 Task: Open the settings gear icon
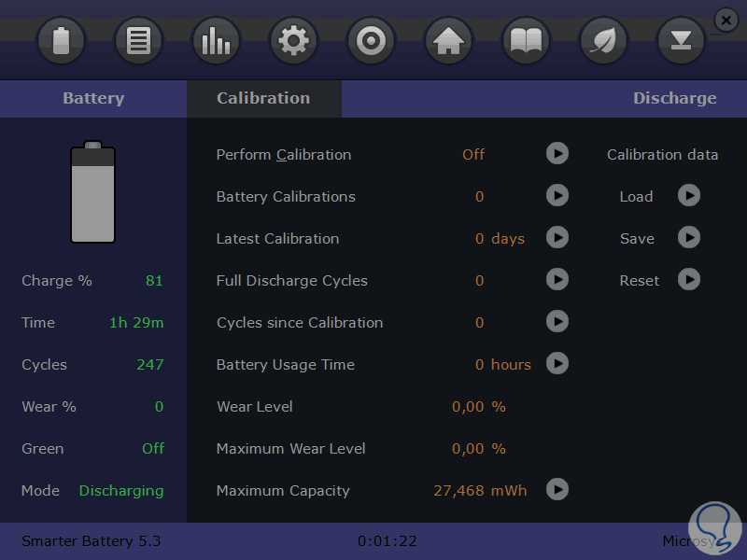293,41
